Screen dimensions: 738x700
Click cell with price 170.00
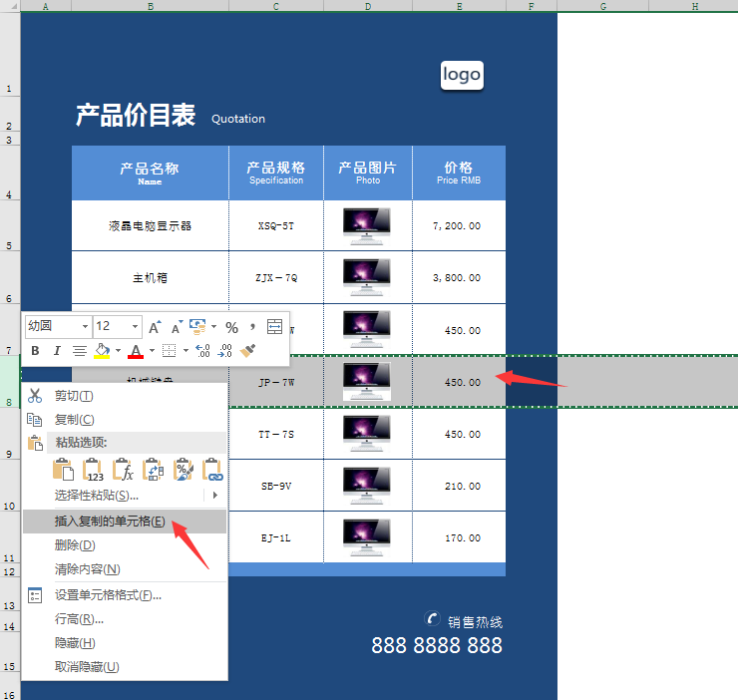[460, 537]
